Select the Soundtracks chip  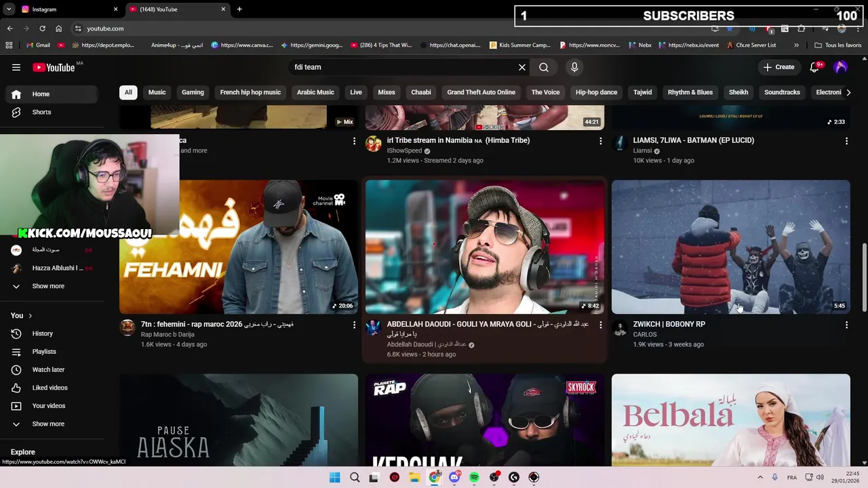(782, 92)
